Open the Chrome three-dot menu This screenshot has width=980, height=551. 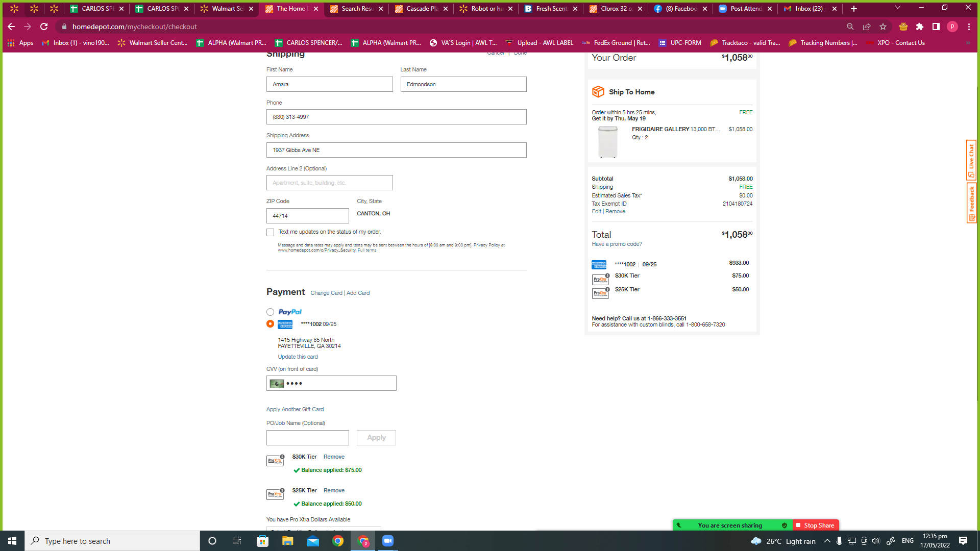point(969,27)
